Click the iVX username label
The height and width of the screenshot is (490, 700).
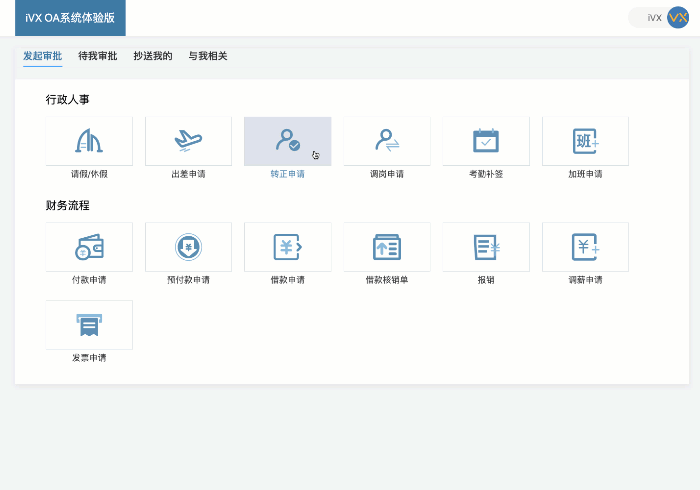[x=654, y=18]
